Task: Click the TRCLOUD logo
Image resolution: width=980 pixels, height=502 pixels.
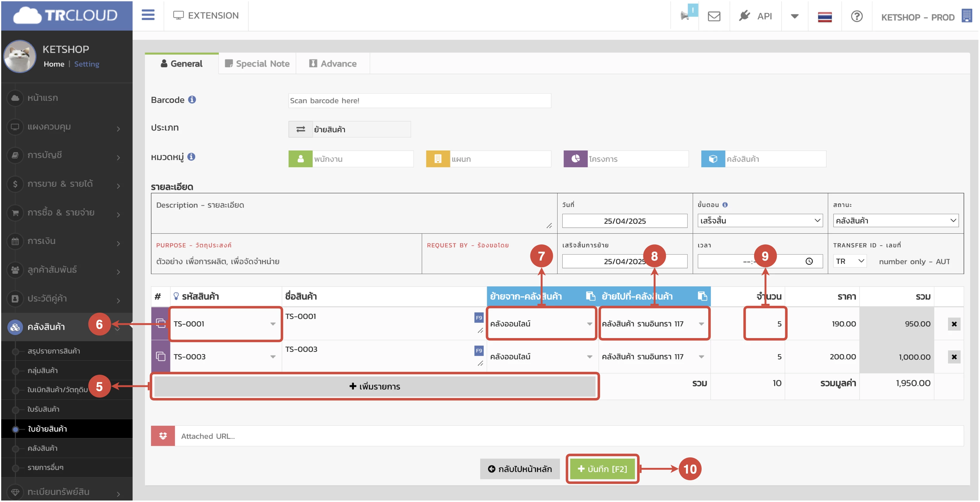Action: tap(65, 15)
